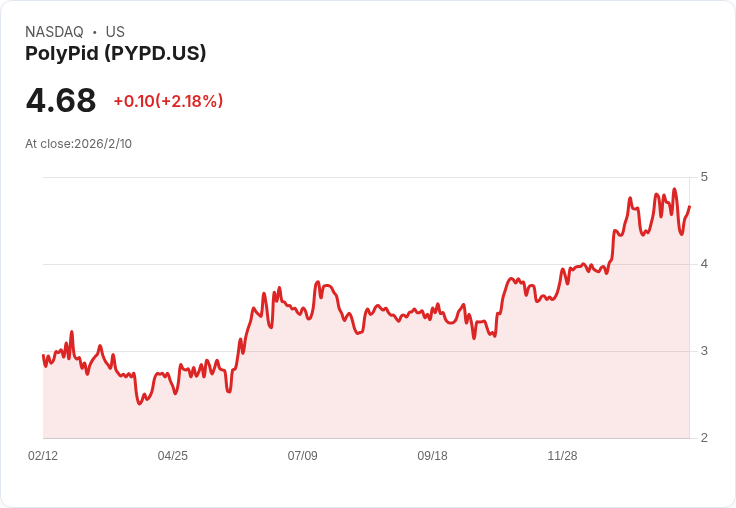Screen dimensions: 736x508
Task: Click the rightmost end of the price line
Action: (689, 207)
